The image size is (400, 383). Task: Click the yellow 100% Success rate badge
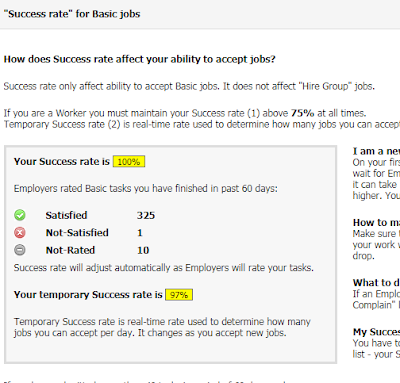pos(129,162)
